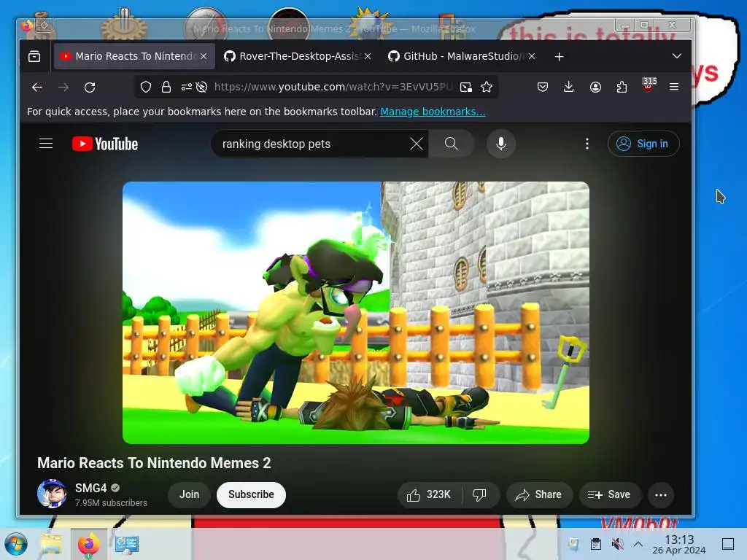
Task: Open the Windows Start menu orb
Action: (16, 544)
